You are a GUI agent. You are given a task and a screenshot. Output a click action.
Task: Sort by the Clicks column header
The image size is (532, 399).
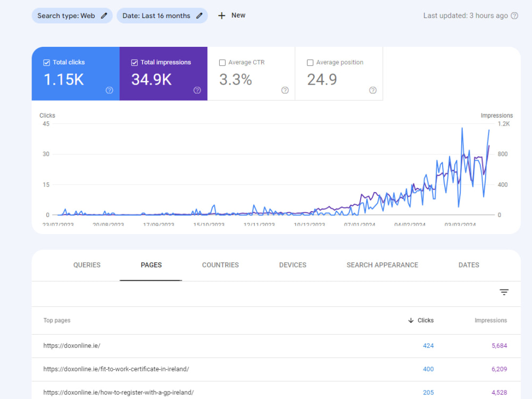coord(426,320)
